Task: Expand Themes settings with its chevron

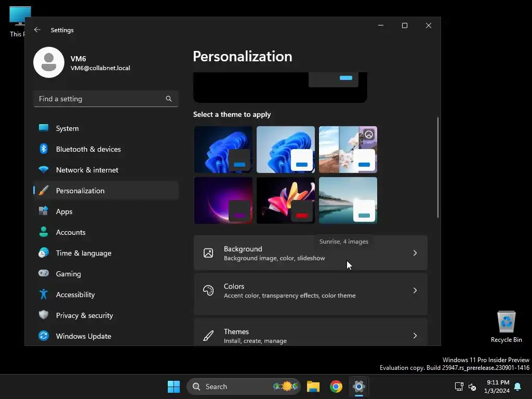Action: 415,336
